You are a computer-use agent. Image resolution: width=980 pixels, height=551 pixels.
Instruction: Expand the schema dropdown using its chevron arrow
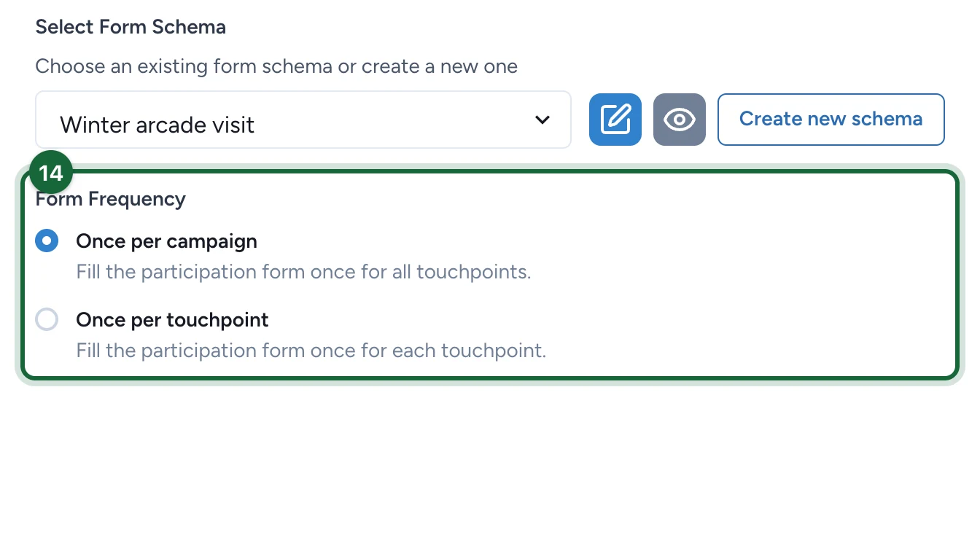tap(542, 120)
